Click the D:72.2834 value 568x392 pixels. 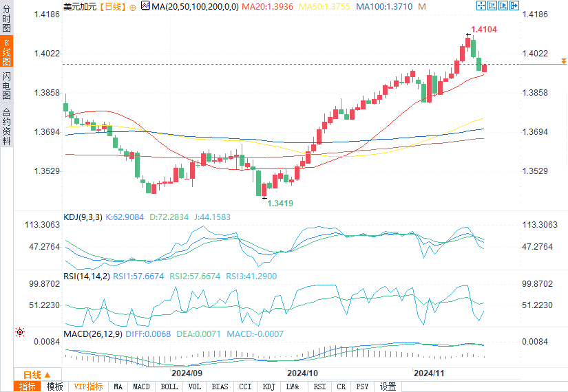[169, 217]
